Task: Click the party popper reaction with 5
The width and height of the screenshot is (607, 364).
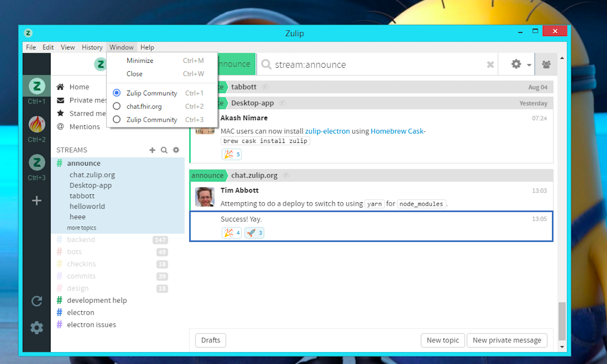Action: 232,154
